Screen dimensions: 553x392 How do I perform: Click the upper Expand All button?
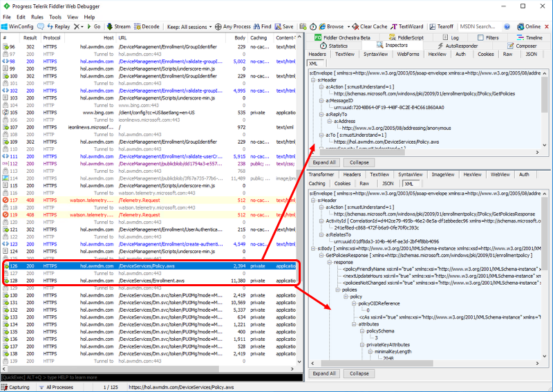click(x=325, y=162)
